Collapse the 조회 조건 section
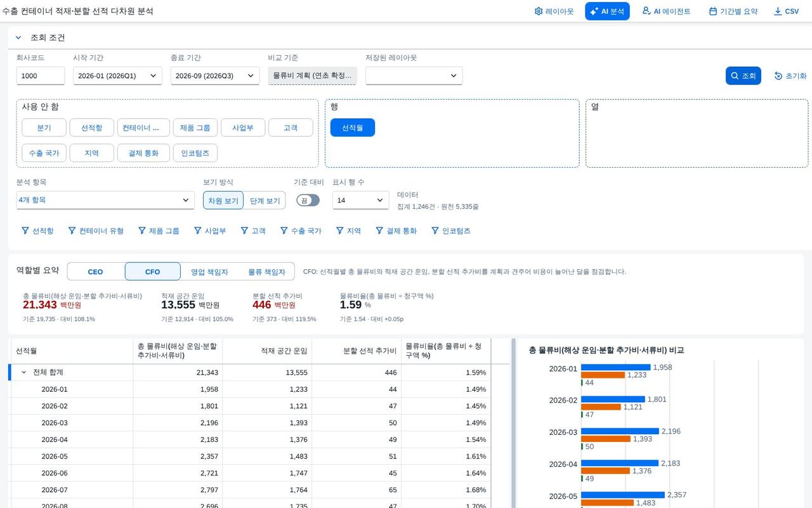Viewport: 812px width, 508px height. (x=18, y=37)
